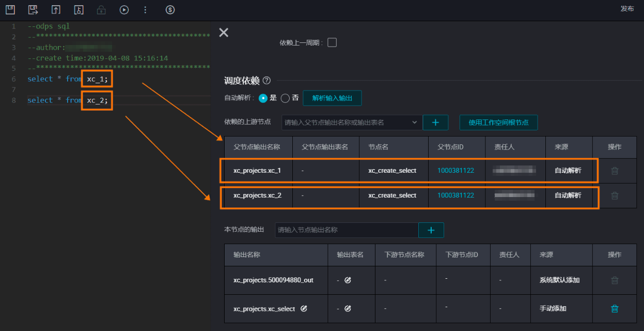Open the three-dot more options menu

pyautogui.click(x=145, y=9)
